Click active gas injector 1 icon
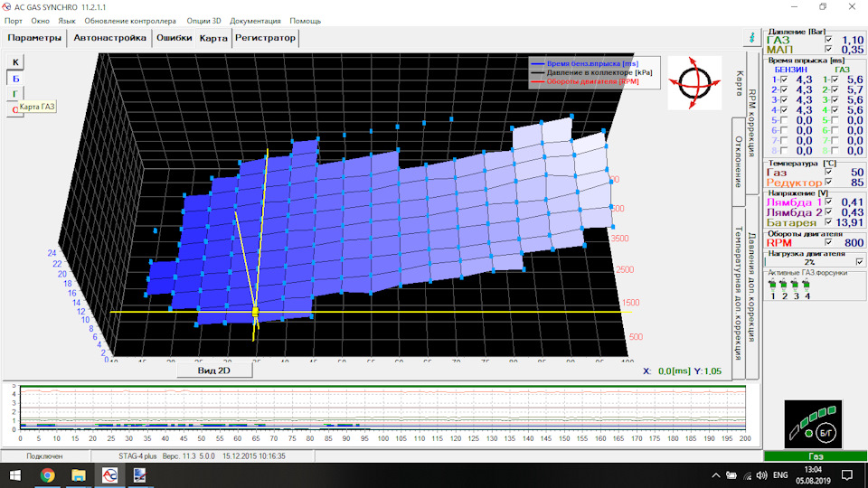 (773, 286)
